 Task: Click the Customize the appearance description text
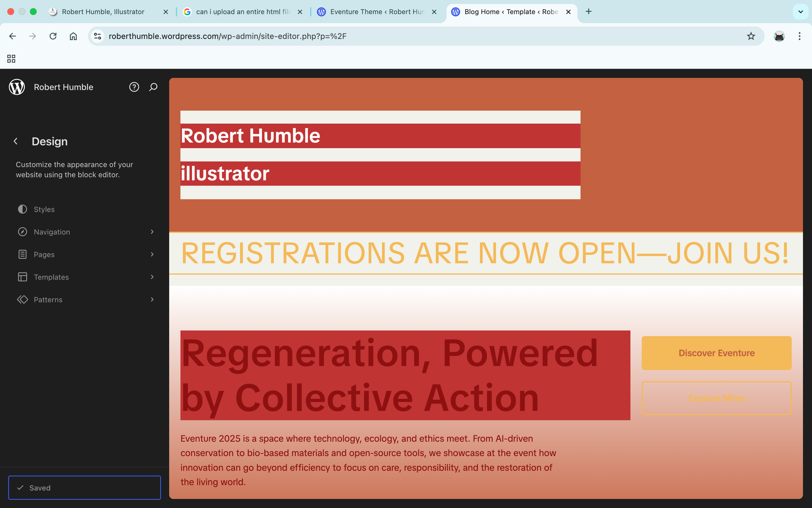74,170
